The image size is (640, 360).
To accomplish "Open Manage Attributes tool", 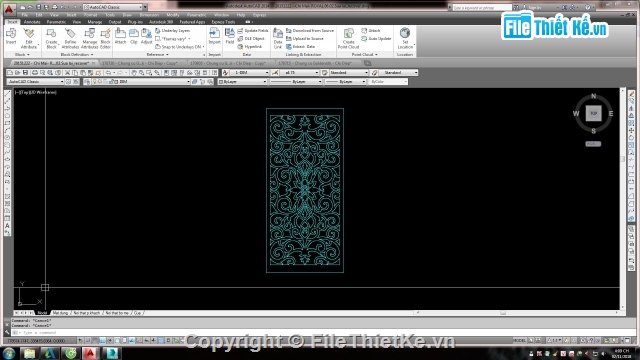I will 89,38.
